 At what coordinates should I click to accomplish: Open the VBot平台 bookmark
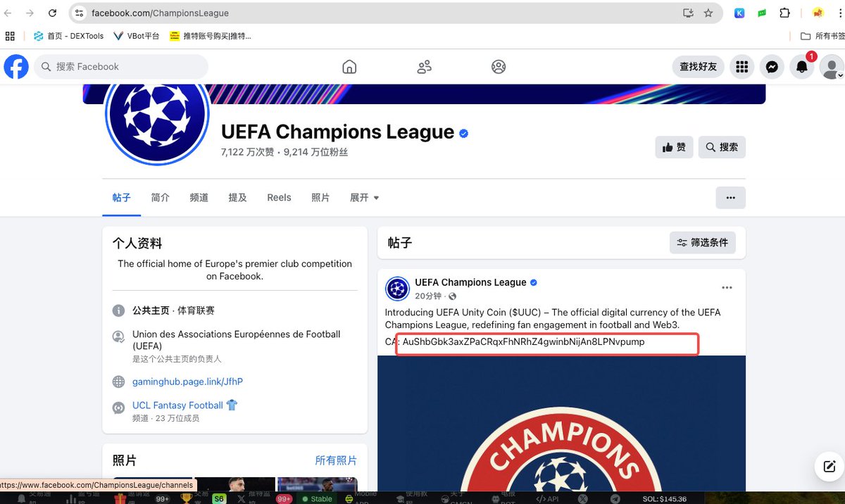click(137, 36)
